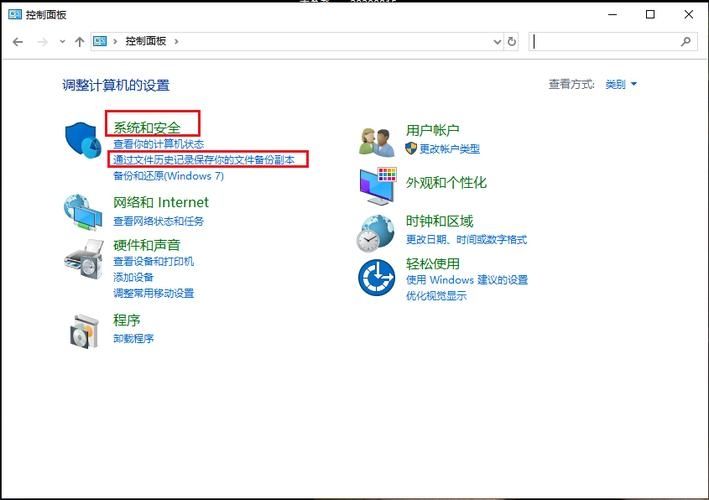Click the search magnifier icon
Screen dimensions: 709x500
pyautogui.click(x=685, y=42)
